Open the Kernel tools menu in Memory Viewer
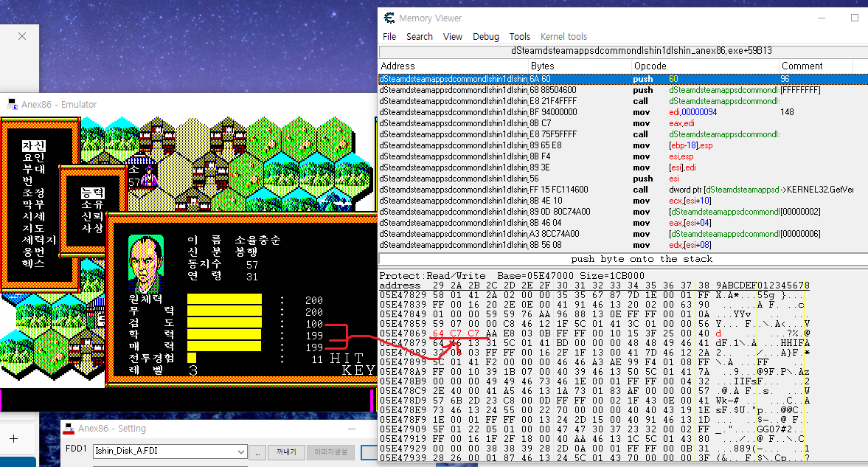Image resolution: width=868 pixels, height=467 pixels. [x=563, y=37]
